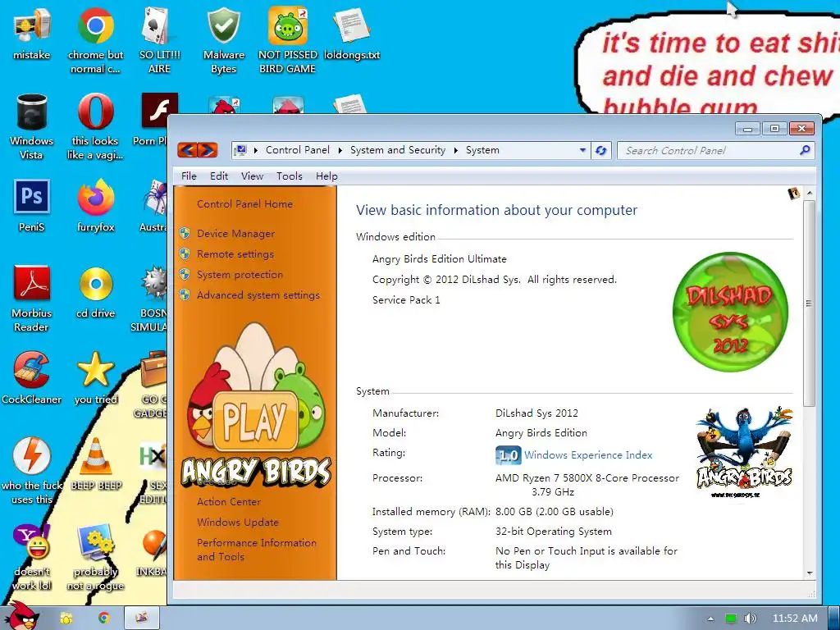Screen dimensions: 840x630
Task: Open the Morbius Reader PDF icon
Action: (32, 299)
